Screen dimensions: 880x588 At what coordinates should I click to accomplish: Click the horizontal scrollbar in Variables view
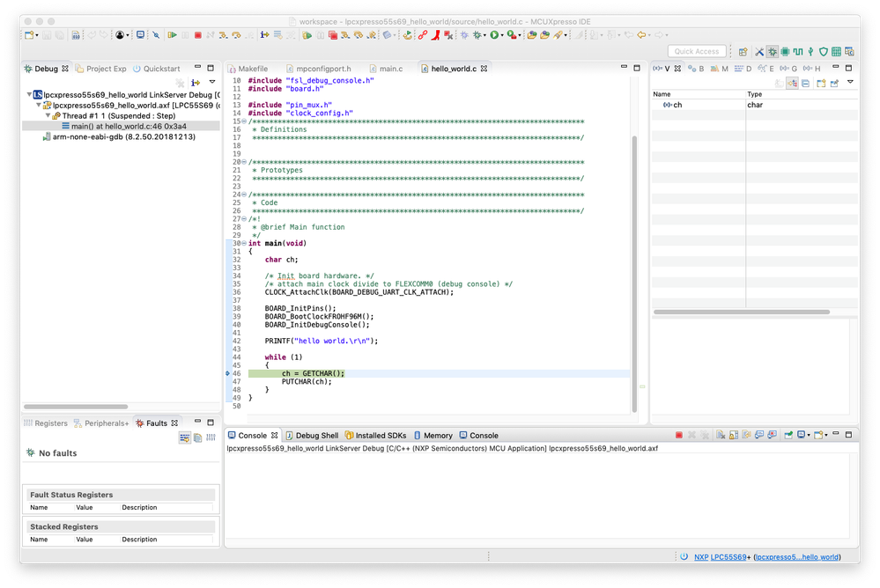(x=742, y=312)
